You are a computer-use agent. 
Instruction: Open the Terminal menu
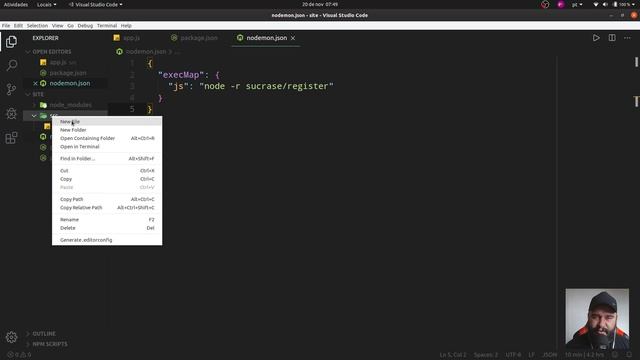[107, 26]
